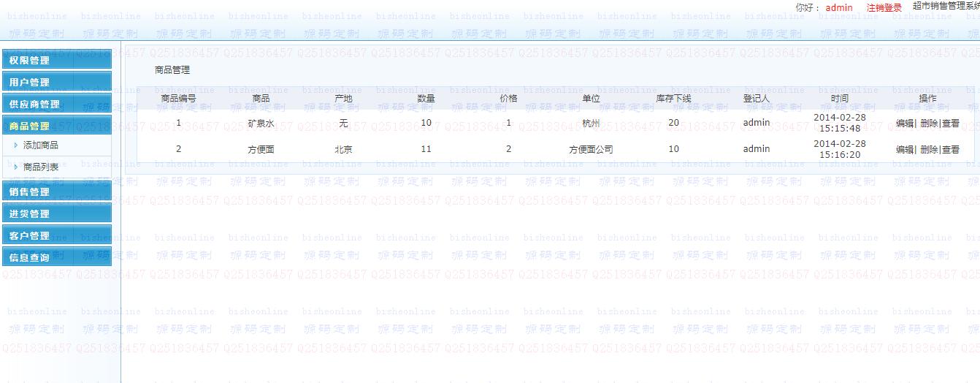Click 删除 for the 矿泉水 row
Image resolution: width=980 pixels, height=383 pixels.
(x=929, y=124)
